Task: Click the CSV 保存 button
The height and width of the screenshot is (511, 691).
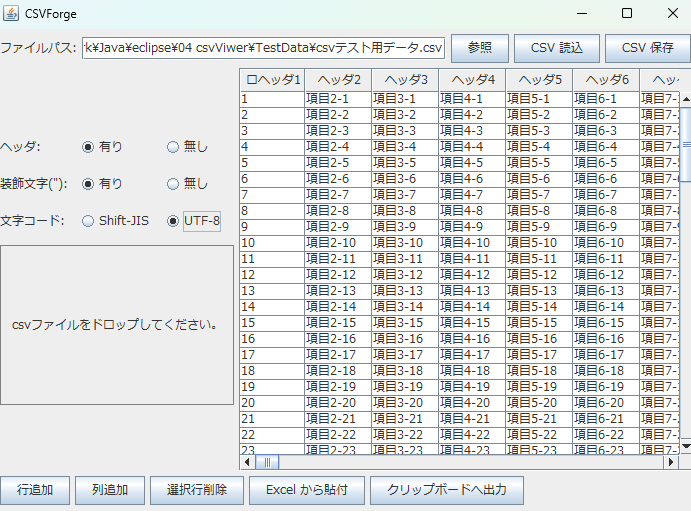Action: click(x=647, y=48)
